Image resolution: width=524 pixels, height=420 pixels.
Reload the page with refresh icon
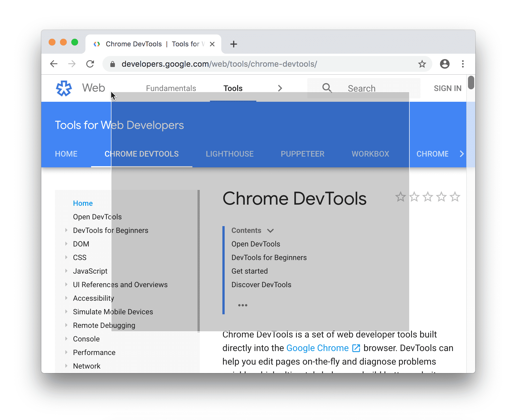pos(90,64)
